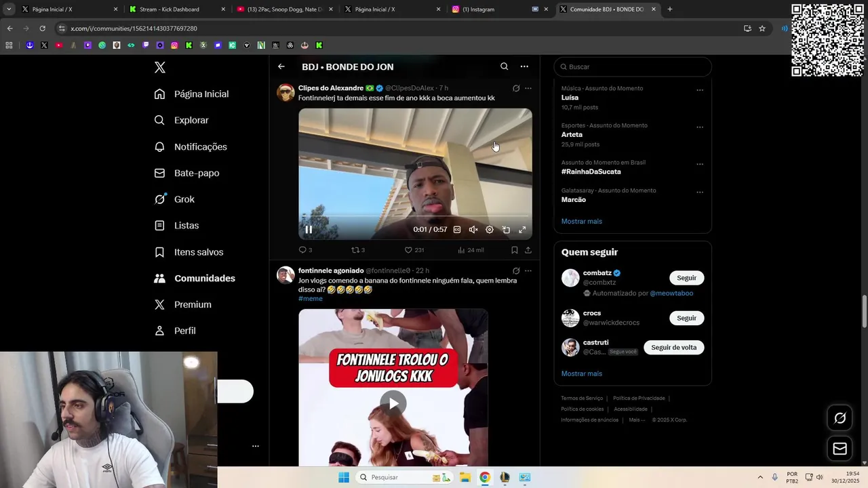868x488 pixels.
Task: Open Itens salvos in sidebar
Action: click(189, 252)
